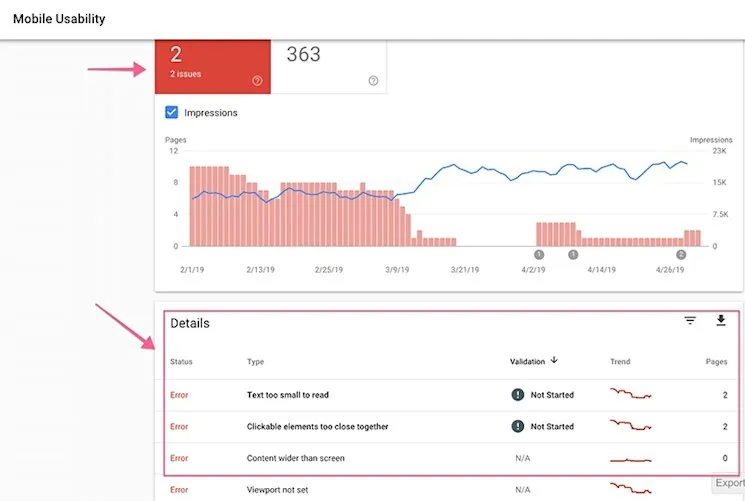Click Not Started status in Clickable elements row

[x=552, y=427]
